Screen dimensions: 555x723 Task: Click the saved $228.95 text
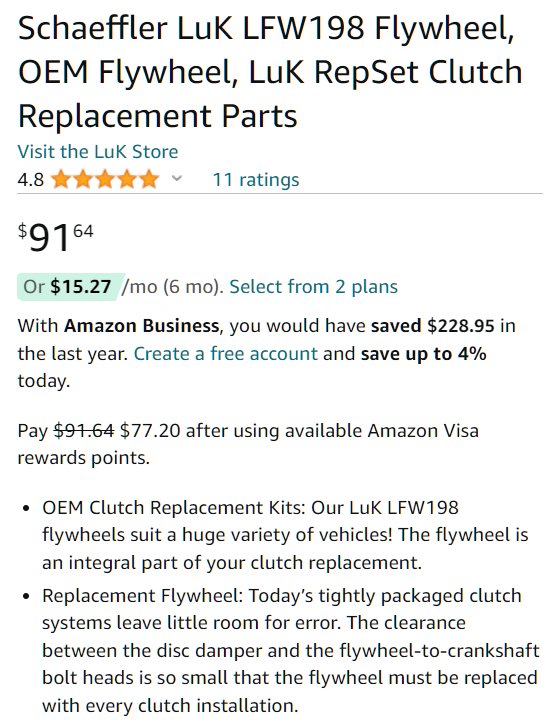pyautogui.click(x=433, y=326)
